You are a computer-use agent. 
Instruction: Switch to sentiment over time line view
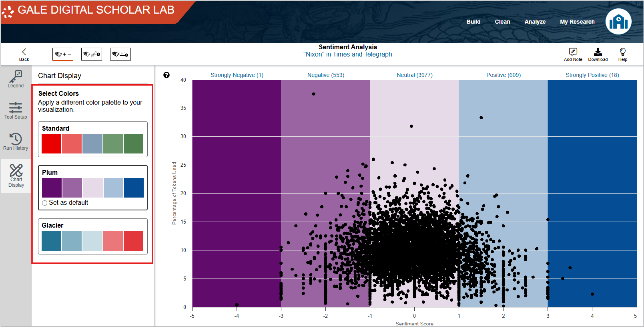[92, 54]
